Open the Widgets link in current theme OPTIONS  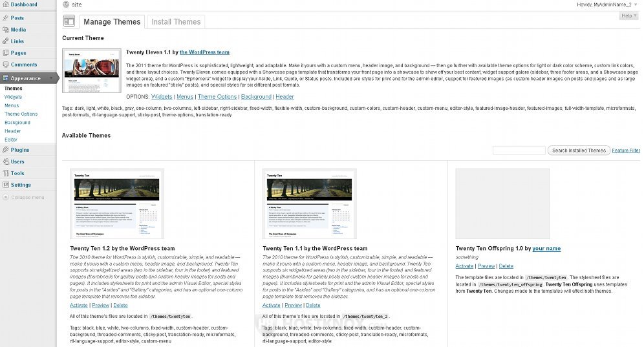[x=162, y=97]
